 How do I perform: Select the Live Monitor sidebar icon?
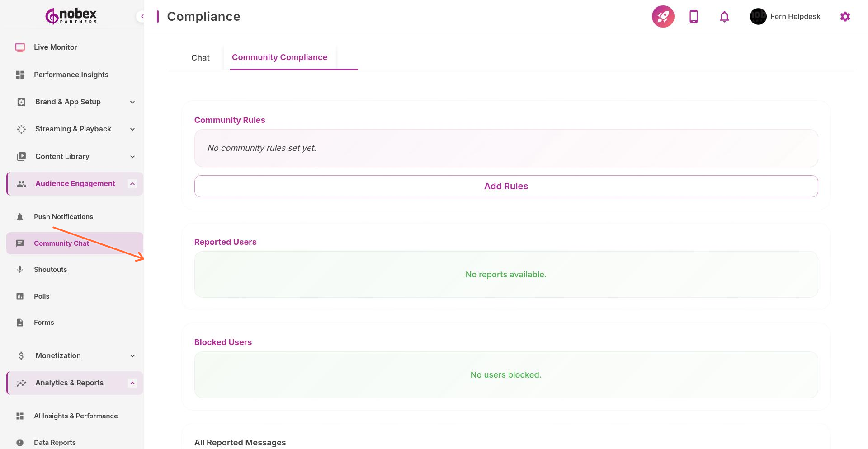click(x=20, y=47)
